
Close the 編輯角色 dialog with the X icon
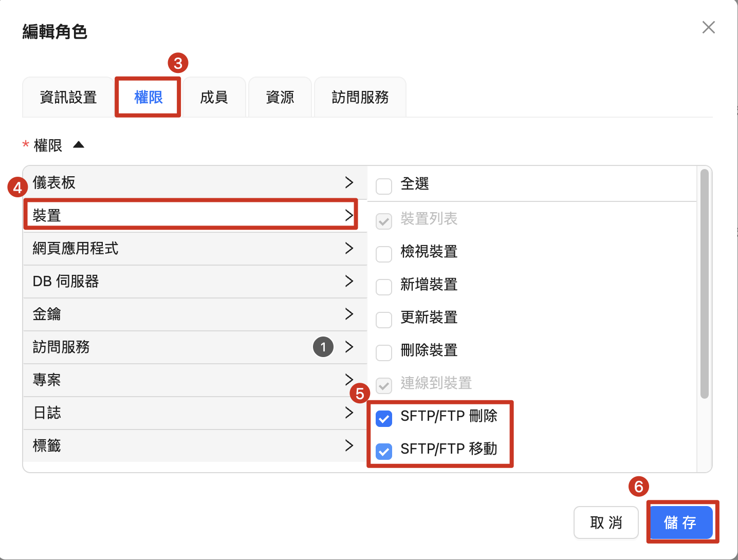pos(708,28)
